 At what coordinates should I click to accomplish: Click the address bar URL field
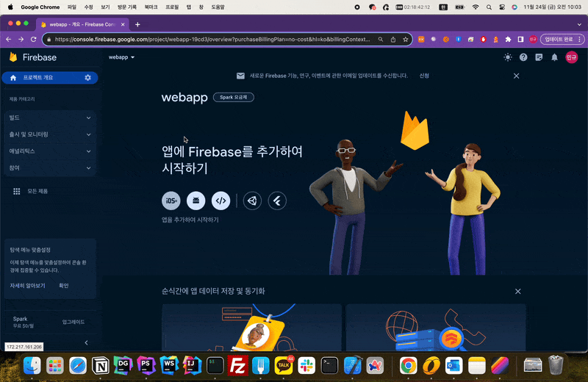pyautogui.click(x=212, y=40)
